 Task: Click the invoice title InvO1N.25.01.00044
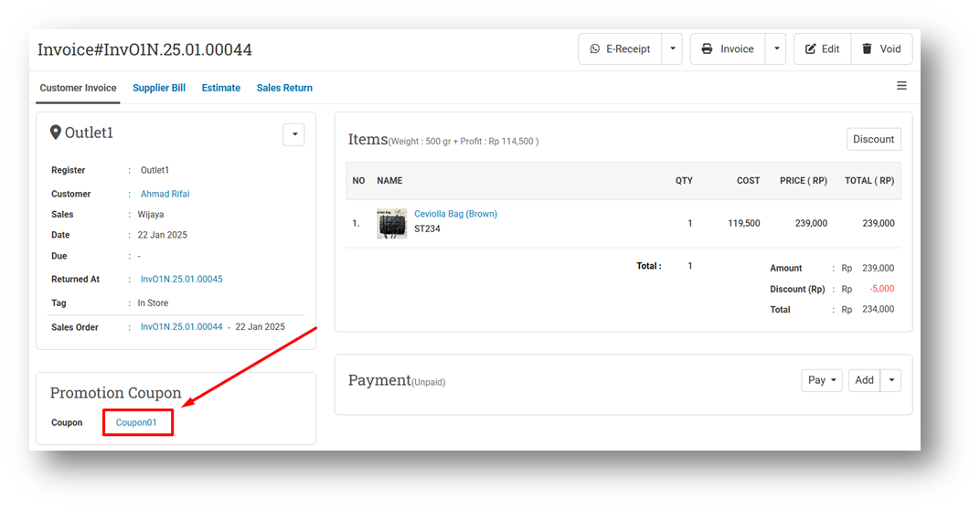click(145, 49)
